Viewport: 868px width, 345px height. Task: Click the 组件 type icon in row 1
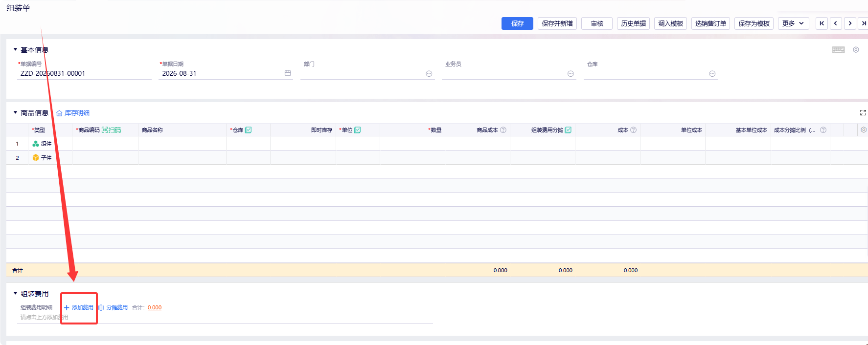[x=36, y=144]
